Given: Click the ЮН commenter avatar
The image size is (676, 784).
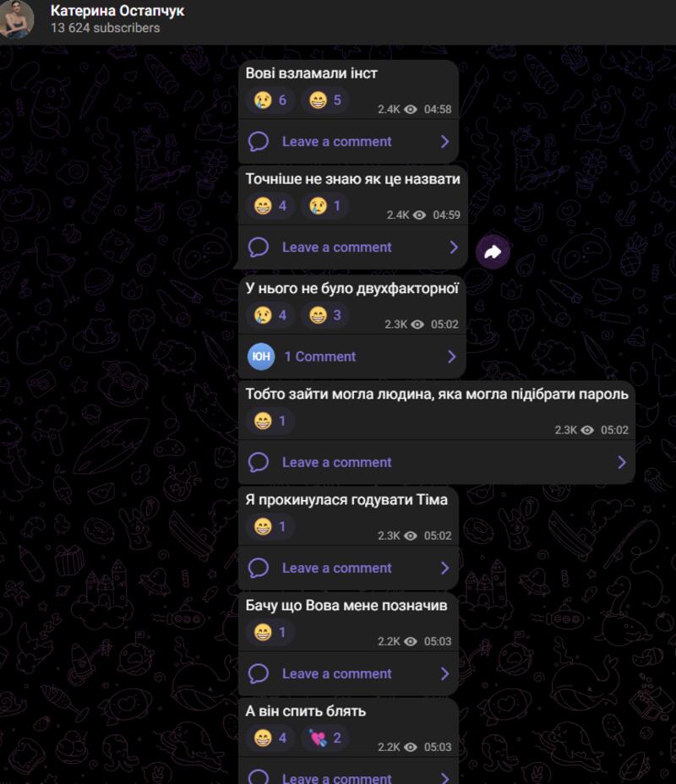Looking at the screenshot, I should (x=261, y=357).
